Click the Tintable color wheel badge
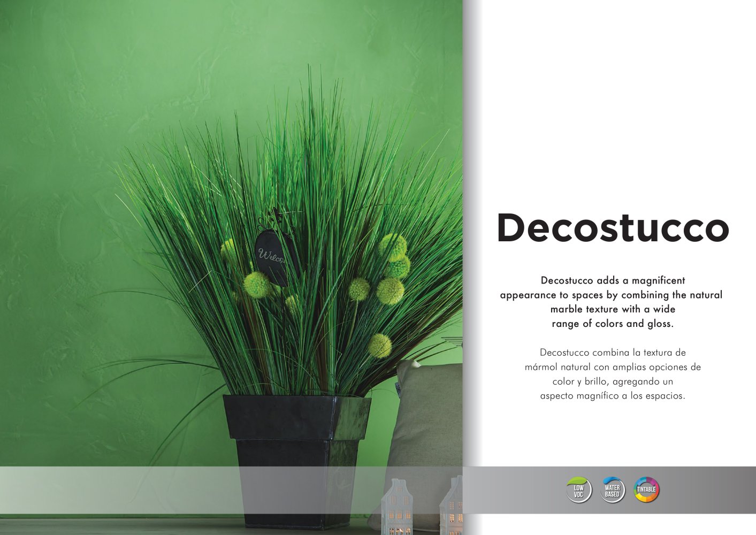The height and width of the screenshot is (535, 756). [x=646, y=490]
